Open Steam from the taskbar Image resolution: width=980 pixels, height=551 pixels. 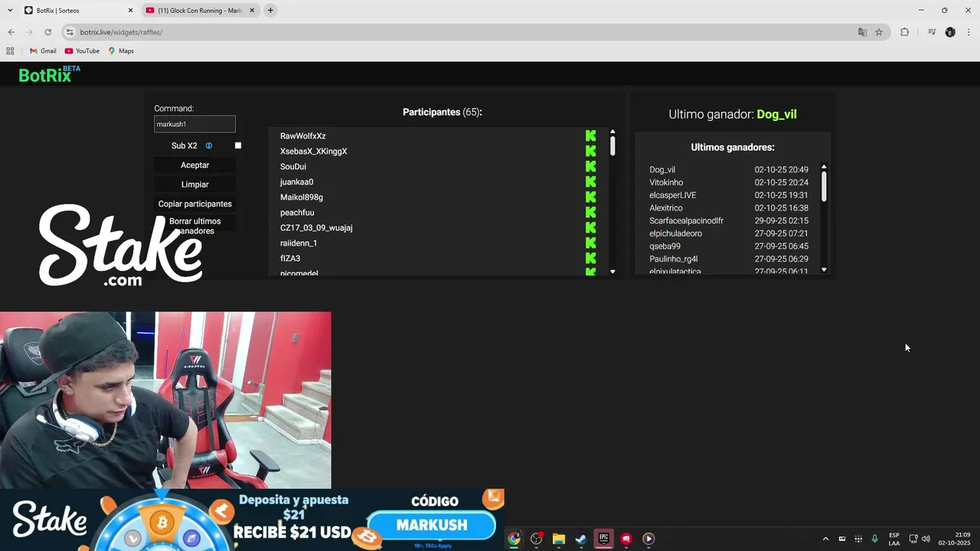581,539
